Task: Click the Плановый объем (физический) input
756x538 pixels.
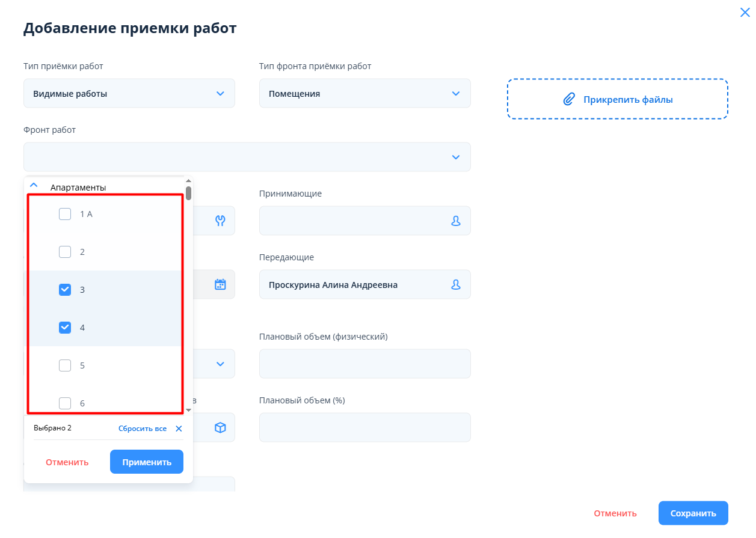Action: (x=364, y=364)
